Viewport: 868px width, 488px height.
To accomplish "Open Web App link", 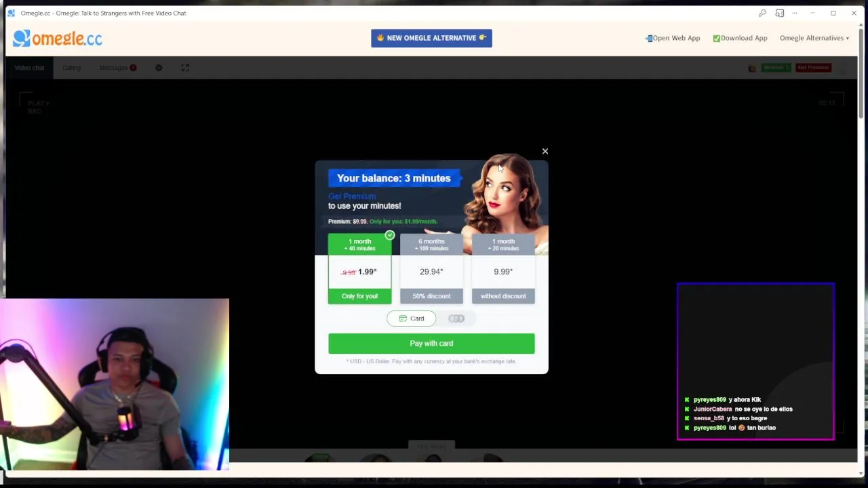I will (673, 38).
